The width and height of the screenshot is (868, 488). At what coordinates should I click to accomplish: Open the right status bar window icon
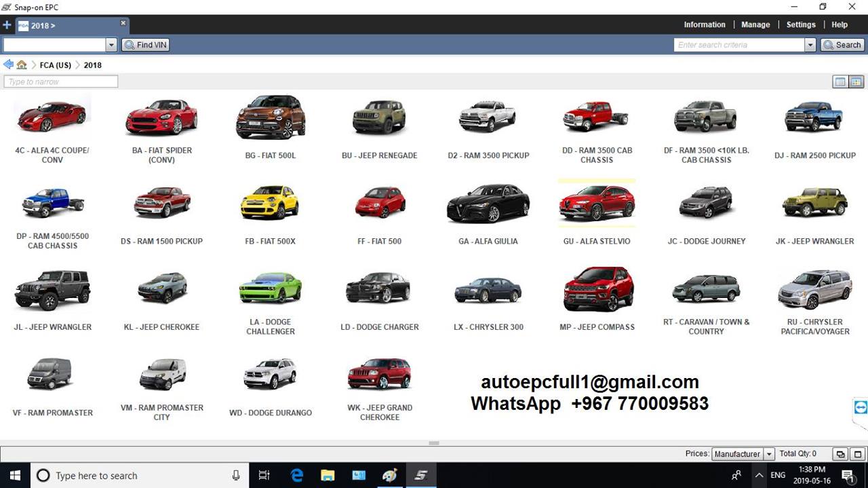[857, 454]
